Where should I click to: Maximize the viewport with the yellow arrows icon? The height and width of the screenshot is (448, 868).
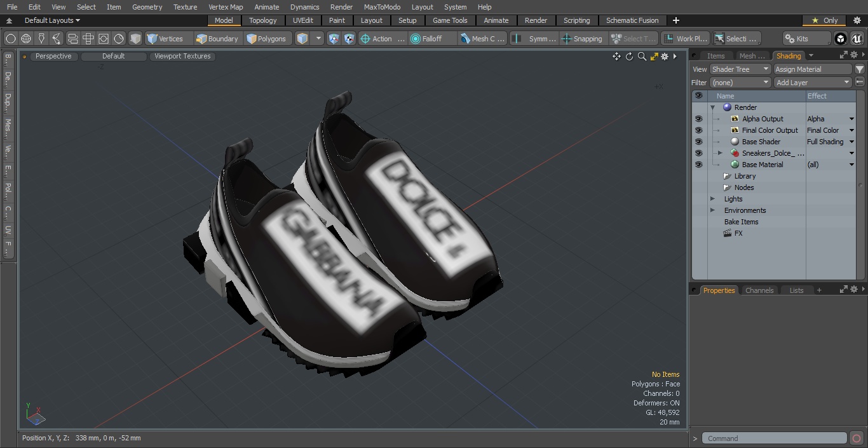tap(654, 57)
